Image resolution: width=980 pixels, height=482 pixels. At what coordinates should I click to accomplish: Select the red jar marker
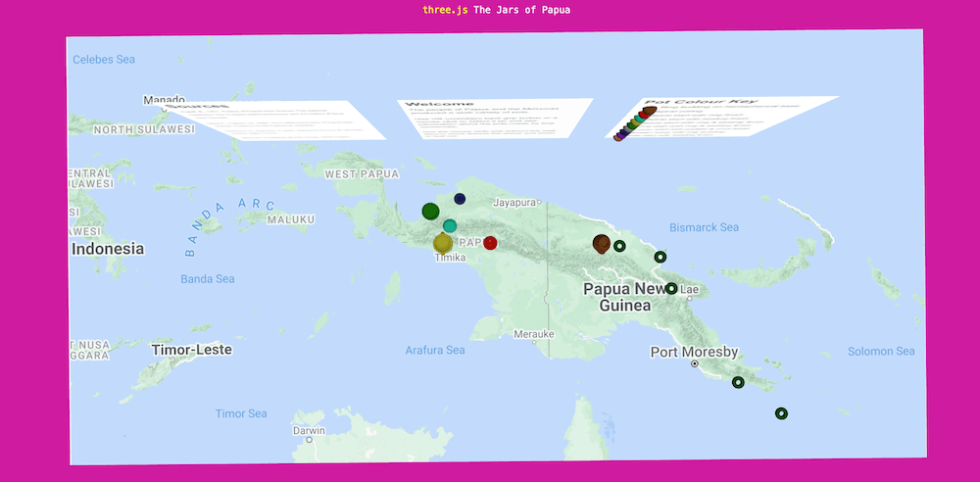pyautogui.click(x=490, y=243)
